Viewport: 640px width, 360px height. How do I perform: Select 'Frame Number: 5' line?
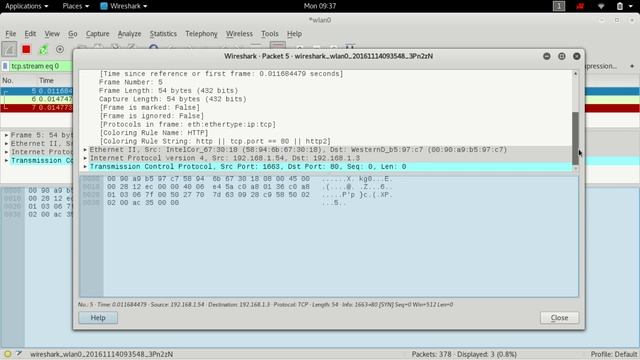coord(131,82)
